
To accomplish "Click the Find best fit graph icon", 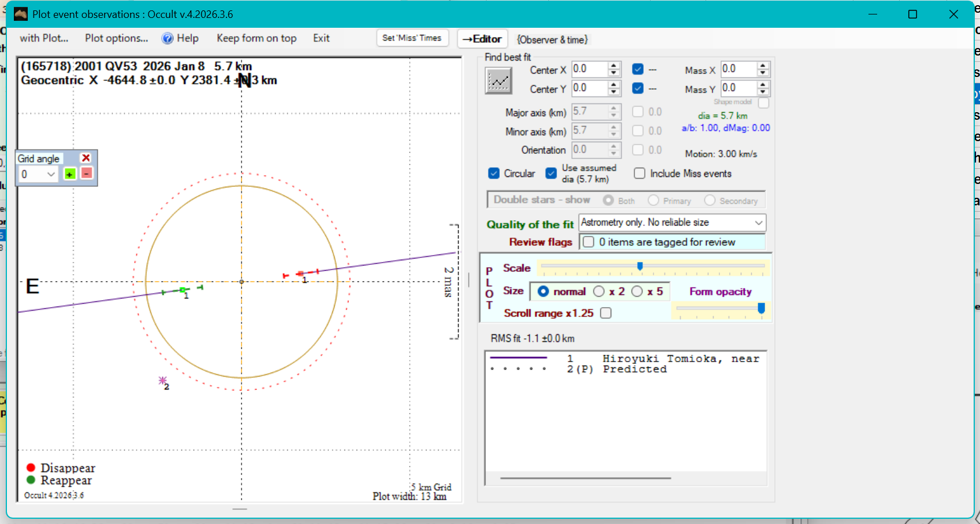I will 498,80.
